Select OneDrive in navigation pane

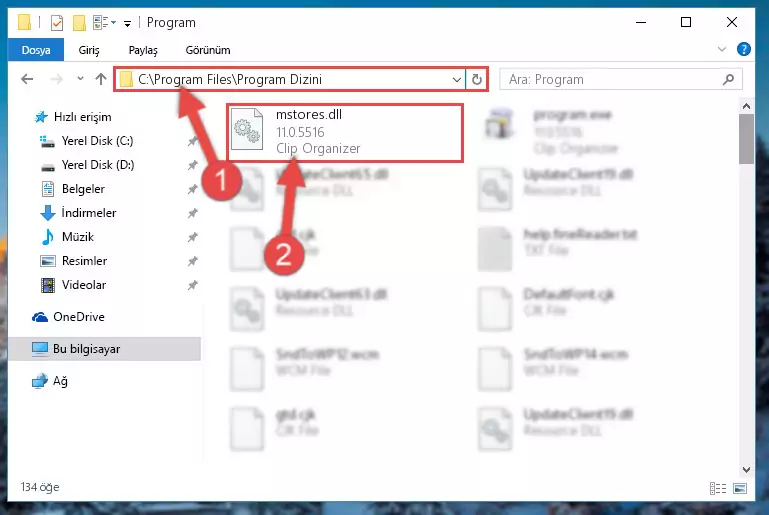(x=68, y=317)
